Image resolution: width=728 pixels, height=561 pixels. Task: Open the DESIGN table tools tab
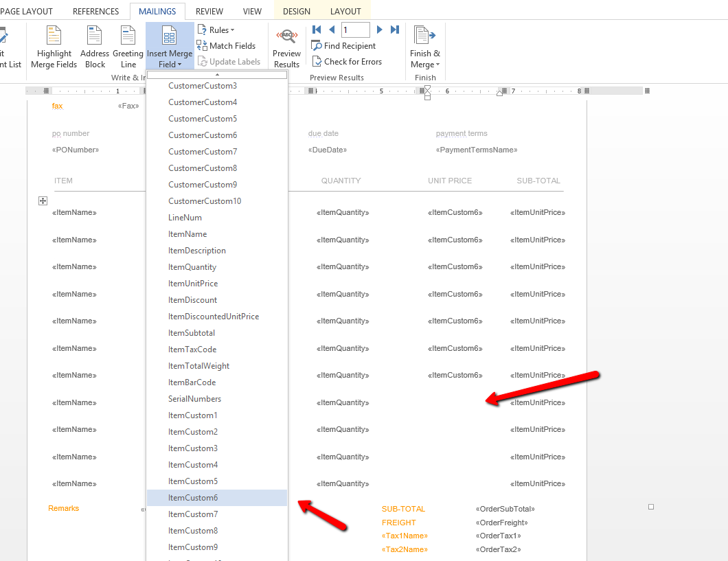pyautogui.click(x=297, y=12)
